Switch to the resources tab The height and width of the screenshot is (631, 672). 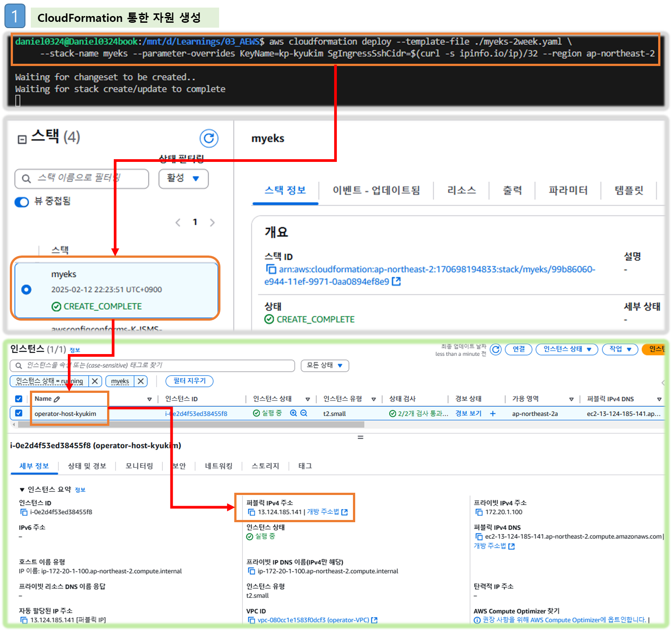(x=461, y=190)
